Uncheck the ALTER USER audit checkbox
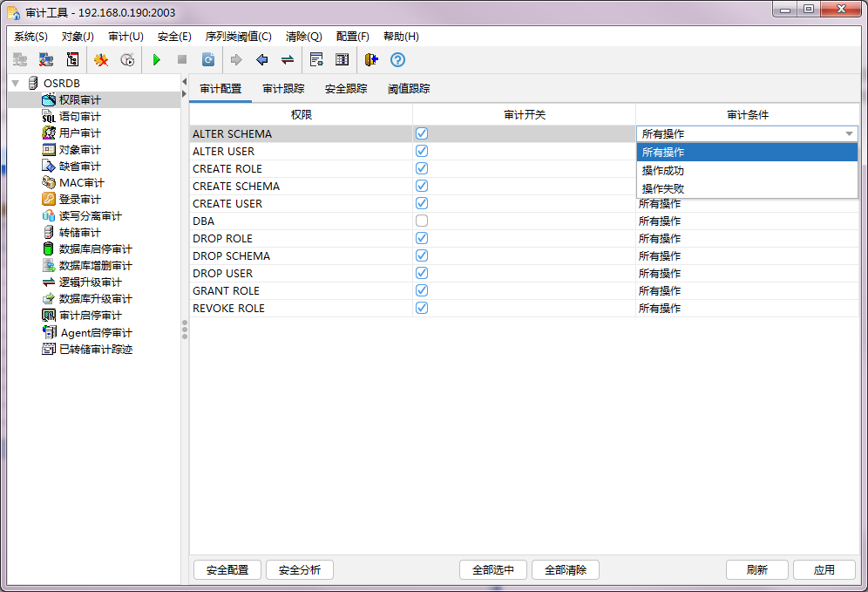The image size is (868, 592). (422, 152)
